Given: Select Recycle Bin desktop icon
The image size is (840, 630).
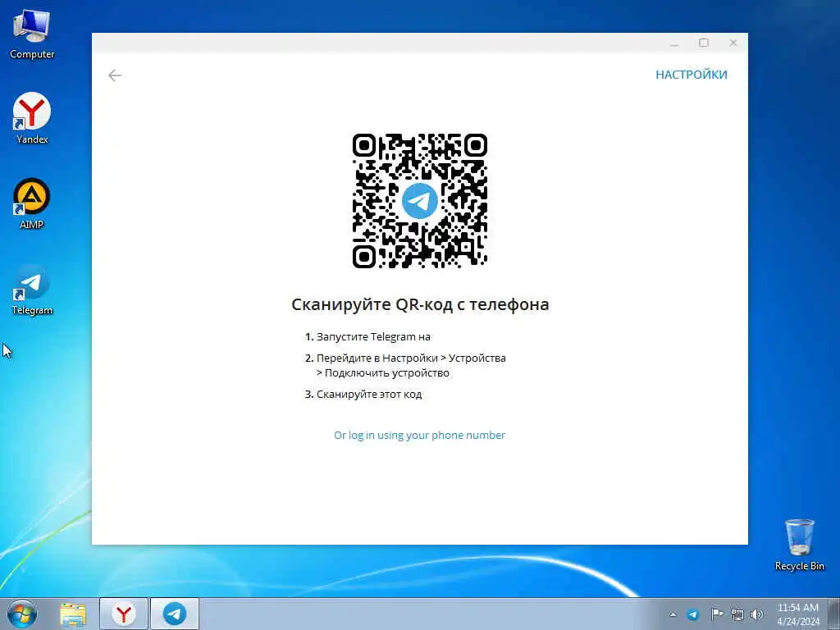Looking at the screenshot, I should point(799,545).
